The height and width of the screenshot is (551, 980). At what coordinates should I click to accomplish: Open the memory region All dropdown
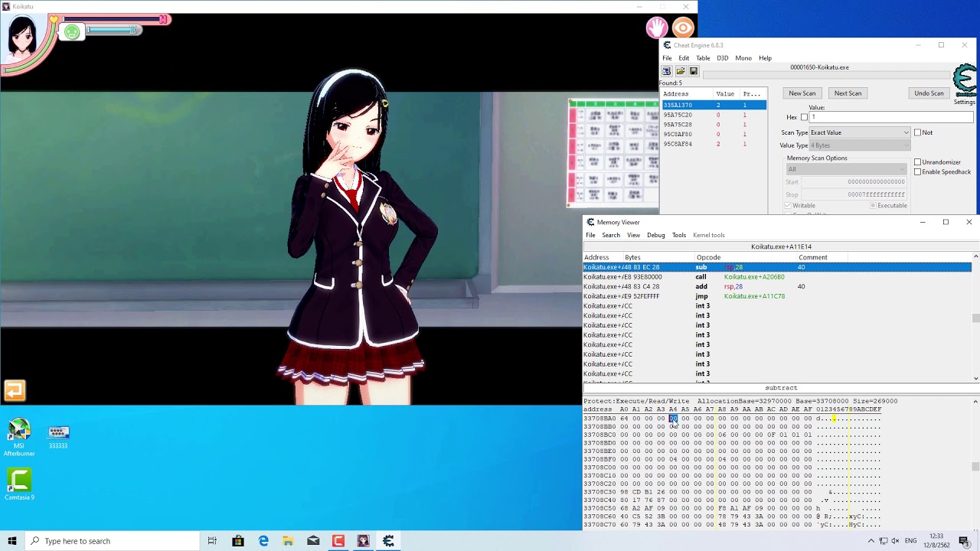tap(846, 169)
